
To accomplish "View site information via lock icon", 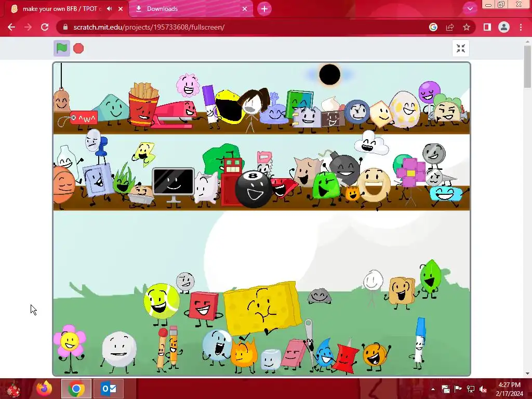I will [x=65, y=27].
